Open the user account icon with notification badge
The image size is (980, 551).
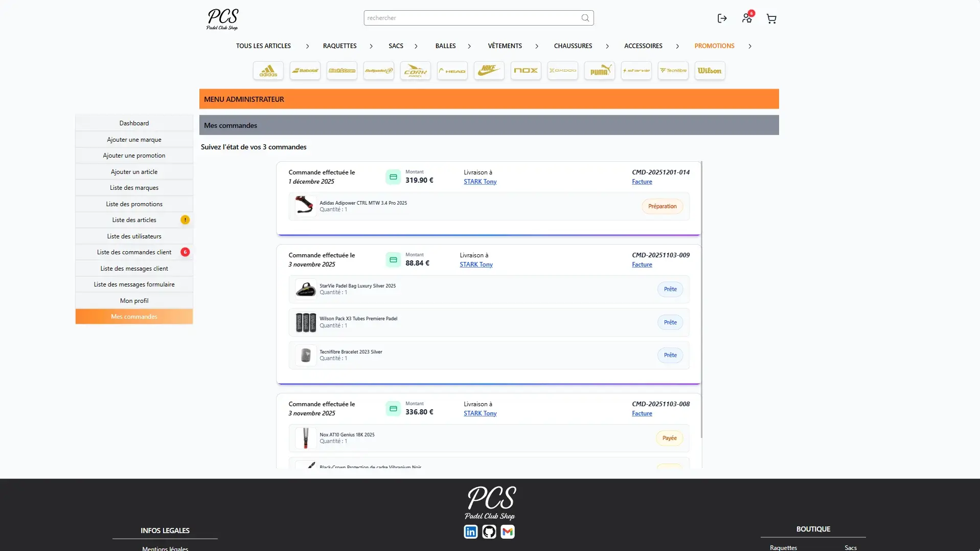[x=747, y=18]
